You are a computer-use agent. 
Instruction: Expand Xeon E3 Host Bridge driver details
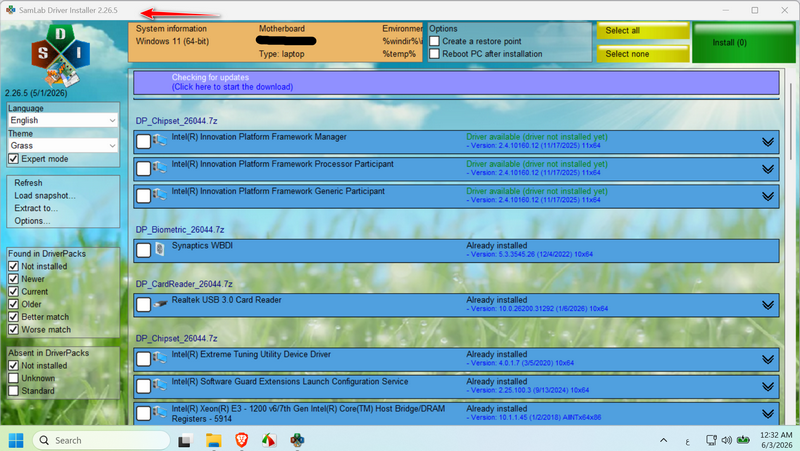(x=768, y=414)
